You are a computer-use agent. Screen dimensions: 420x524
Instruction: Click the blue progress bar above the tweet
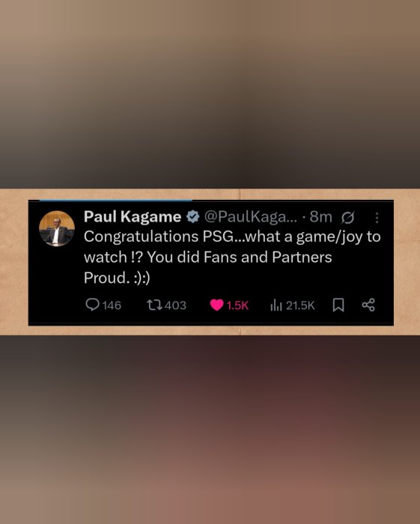click(115, 201)
